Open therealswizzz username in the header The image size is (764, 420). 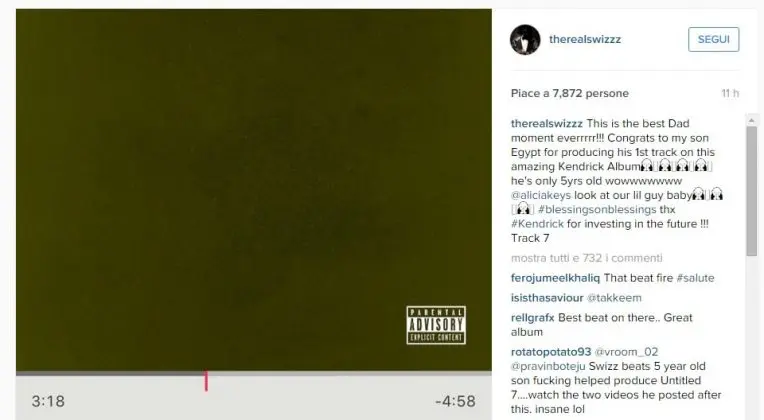pyautogui.click(x=585, y=39)
